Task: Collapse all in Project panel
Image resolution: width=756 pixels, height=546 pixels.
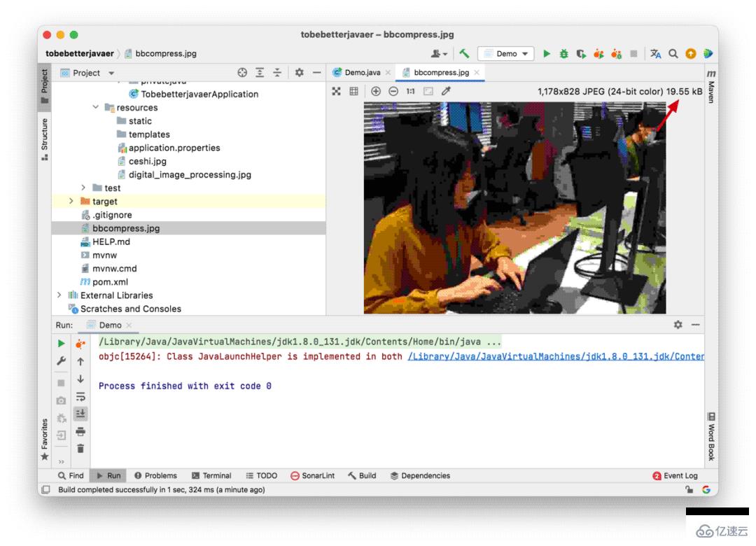Action: (x=277, y=72)
